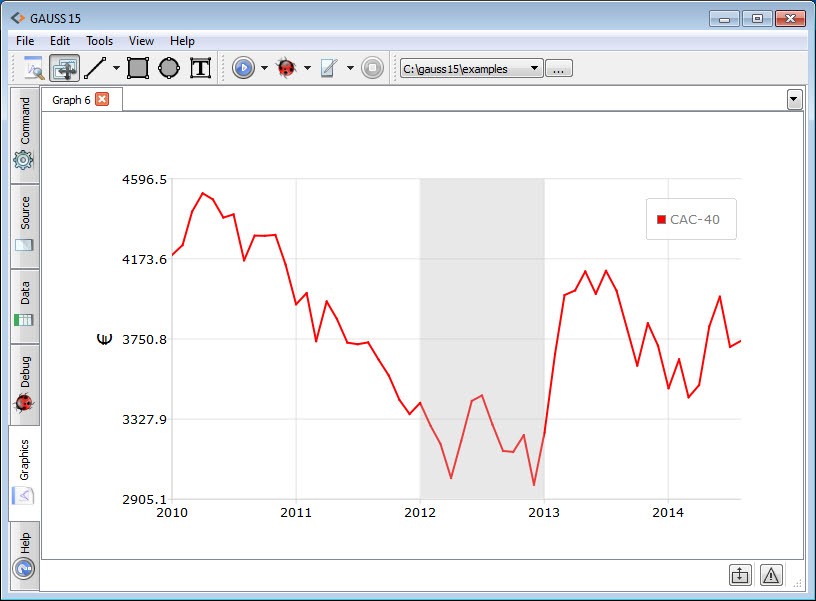The width and height of the screenshot is (816, 601).
Task: Close the Graph 6 tab
Action: [102, 99]
